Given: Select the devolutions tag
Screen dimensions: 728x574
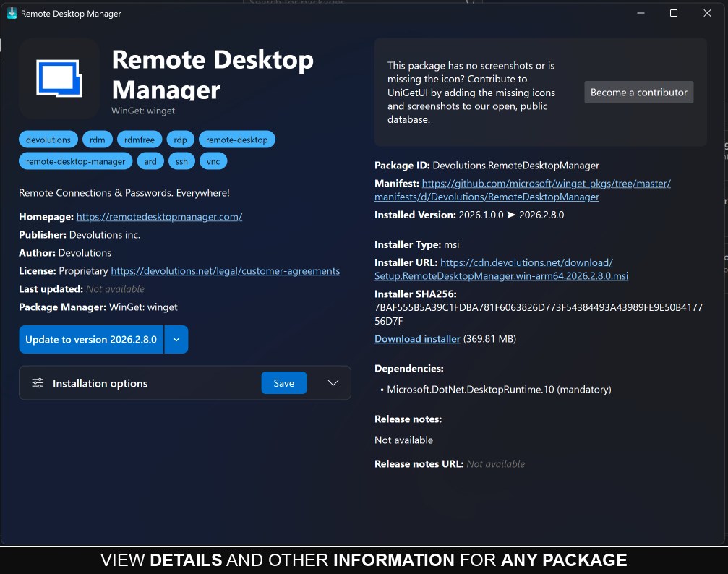Looking at the screenshot, I should 48,140.
